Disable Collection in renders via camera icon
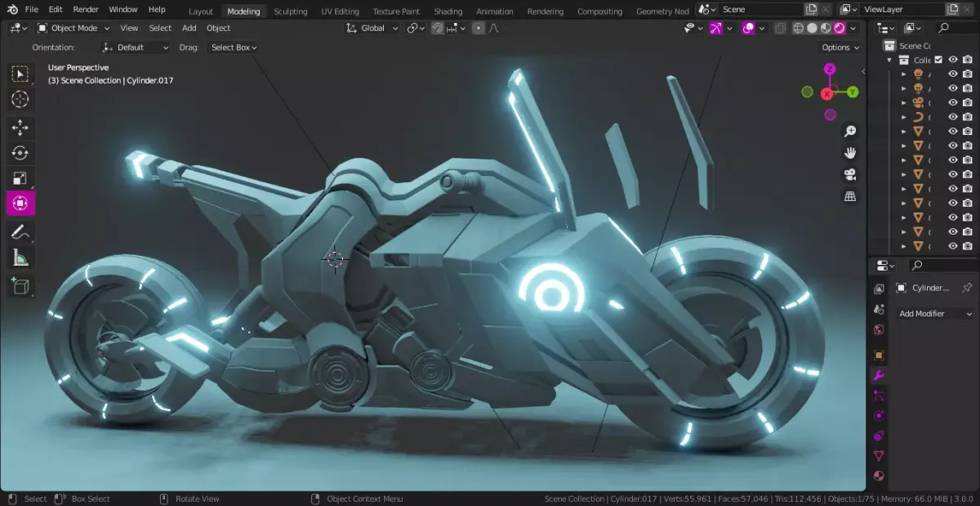The height and width of the screenshot is (506, 980). point(968,60)
